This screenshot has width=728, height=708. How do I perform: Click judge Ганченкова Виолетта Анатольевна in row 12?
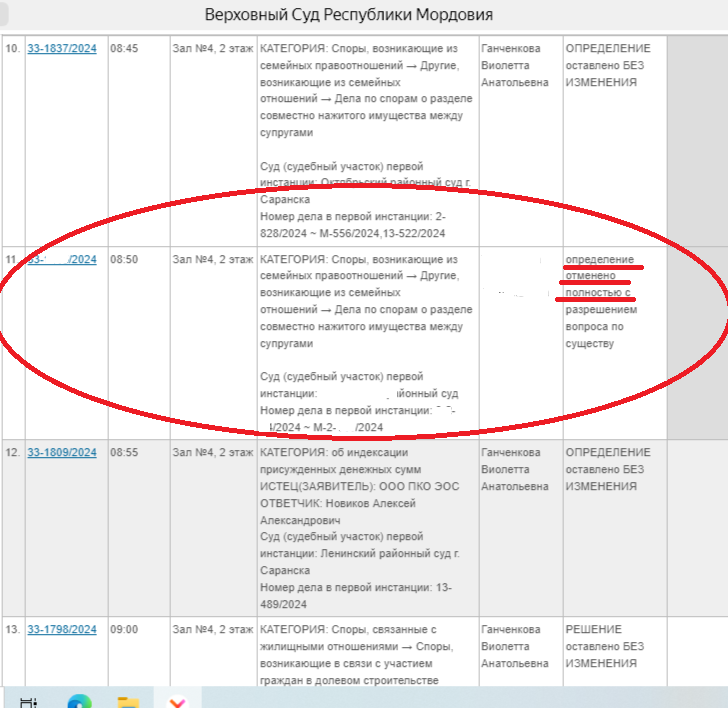tap(514, 469)
